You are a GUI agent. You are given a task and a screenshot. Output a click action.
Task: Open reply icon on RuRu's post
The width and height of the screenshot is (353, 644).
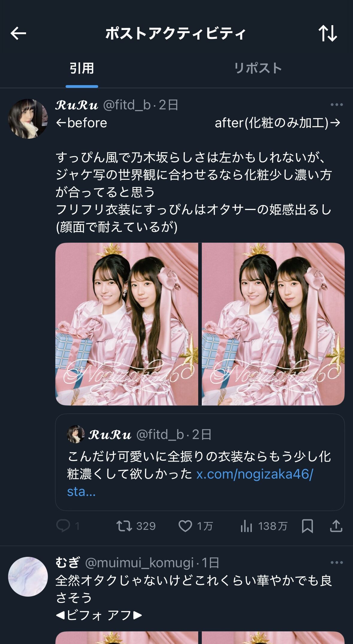[63, 526]
